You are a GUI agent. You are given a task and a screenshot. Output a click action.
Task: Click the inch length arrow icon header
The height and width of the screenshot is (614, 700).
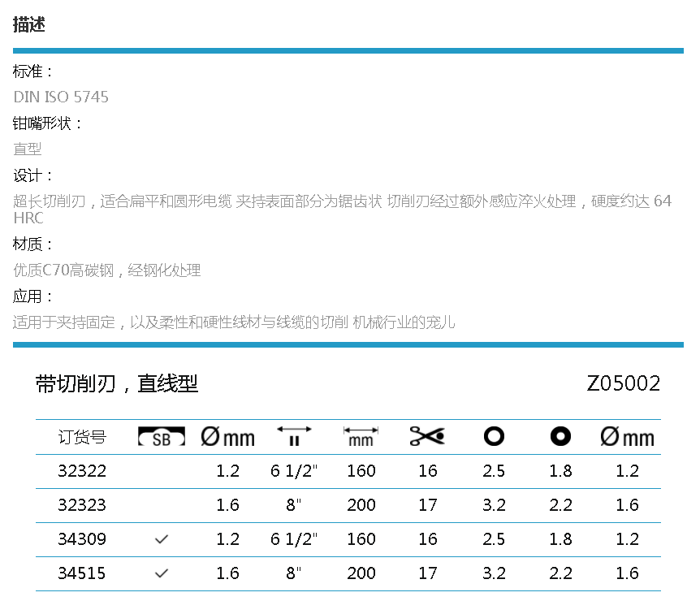(294, 437)
